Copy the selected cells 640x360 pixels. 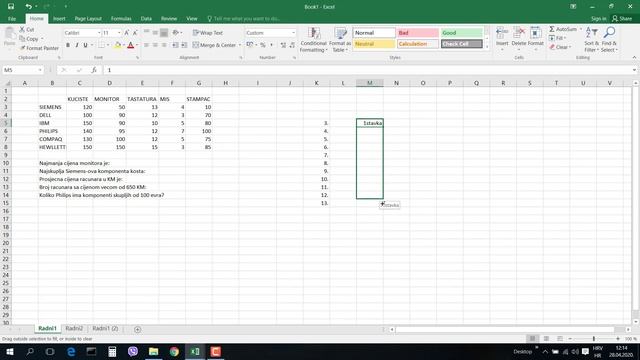(x=30, y=39)
